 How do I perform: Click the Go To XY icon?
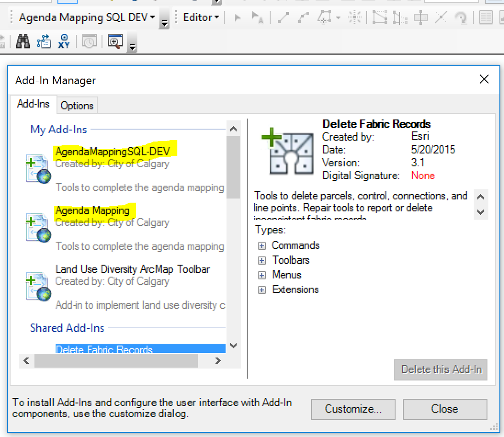click(x=64, y=41)
